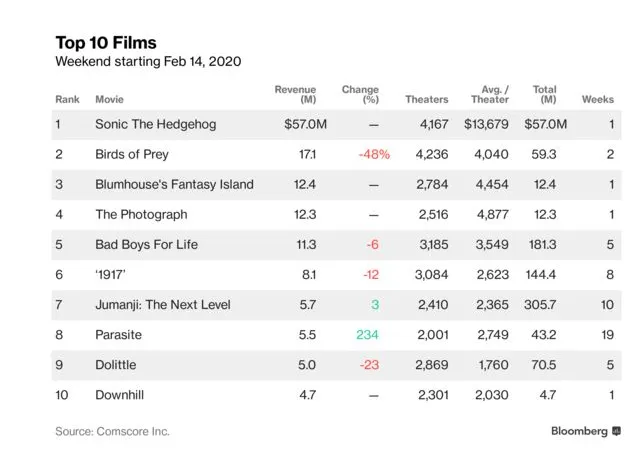This screenshot has width=643, height=468.
Task: Select the Downhill movie title
Action: pyautogui.click(x=120, y=394)
